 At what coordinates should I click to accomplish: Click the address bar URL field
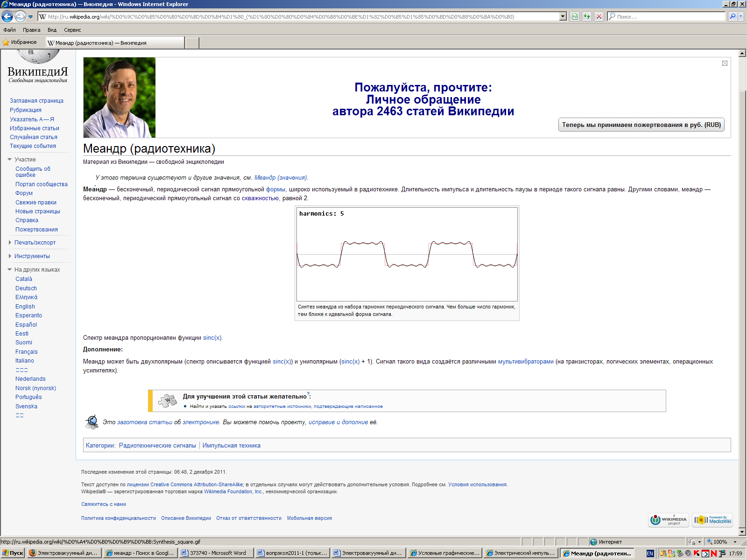[x=299, y=16]
